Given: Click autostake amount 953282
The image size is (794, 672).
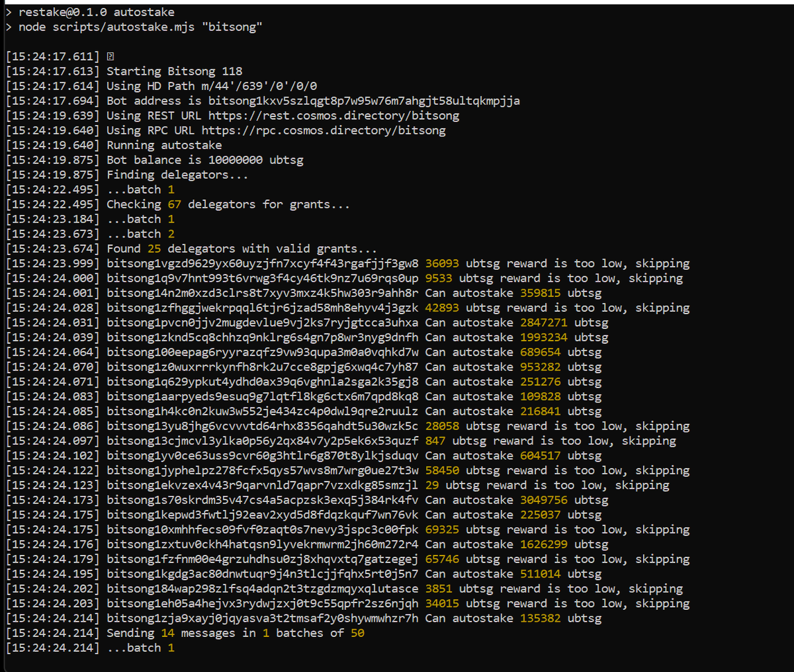Looking at the screenshot, I should point(540,367).
